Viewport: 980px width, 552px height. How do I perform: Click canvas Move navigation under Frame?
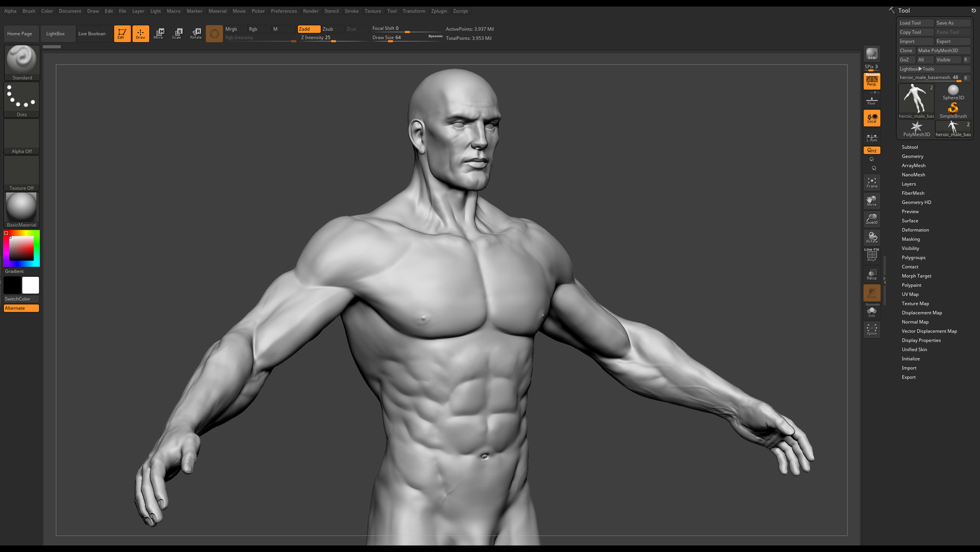[x=872, y=201]
